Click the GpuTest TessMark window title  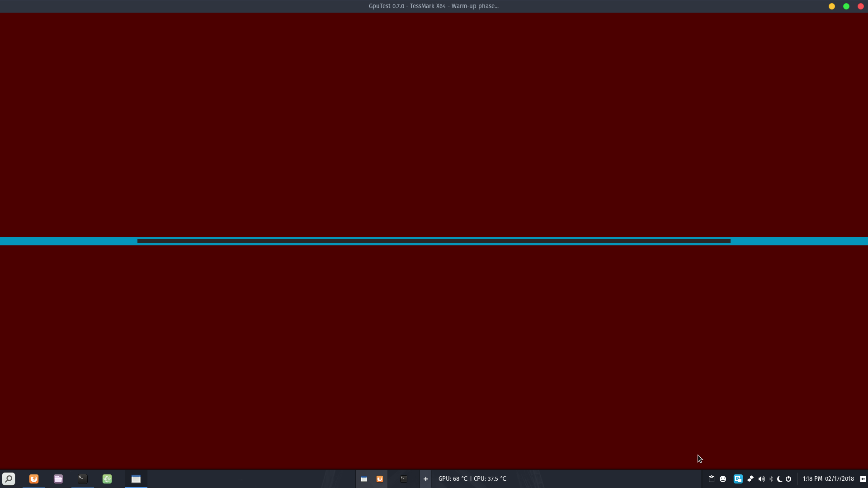pos(434,6)
